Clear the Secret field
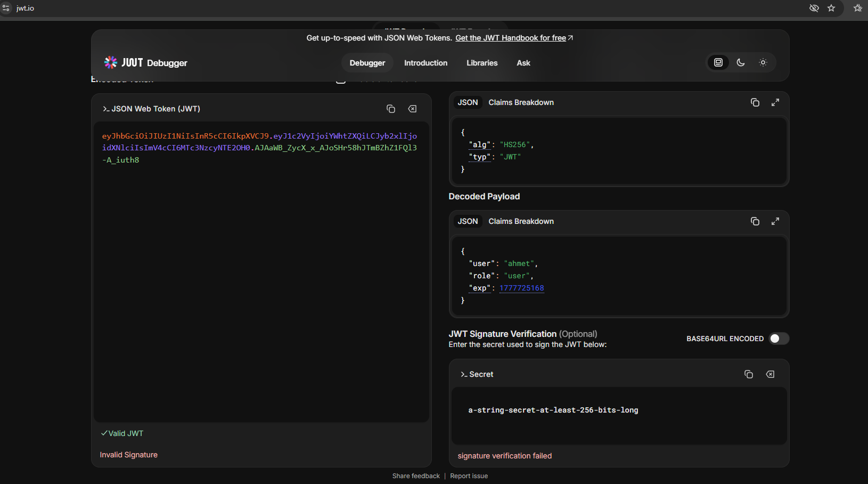Image resolution: width=868 pixels, height=484 pixels. point(770,374)
